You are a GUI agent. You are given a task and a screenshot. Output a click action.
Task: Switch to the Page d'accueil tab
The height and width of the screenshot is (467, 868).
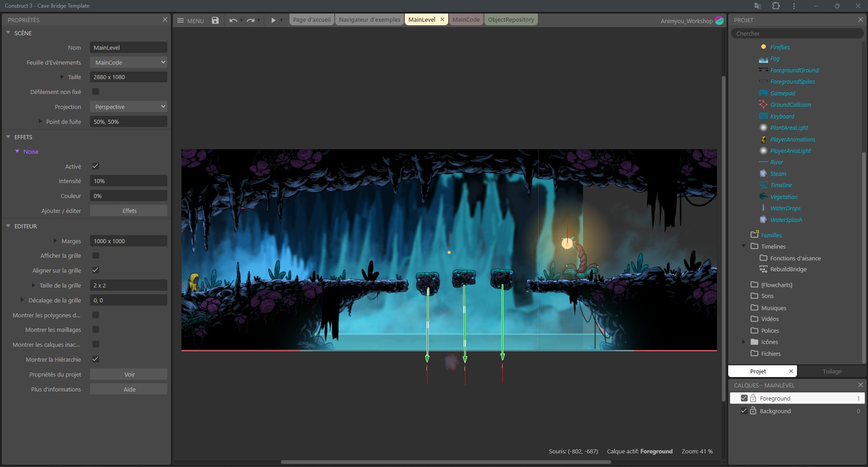[x=312, y=19]
